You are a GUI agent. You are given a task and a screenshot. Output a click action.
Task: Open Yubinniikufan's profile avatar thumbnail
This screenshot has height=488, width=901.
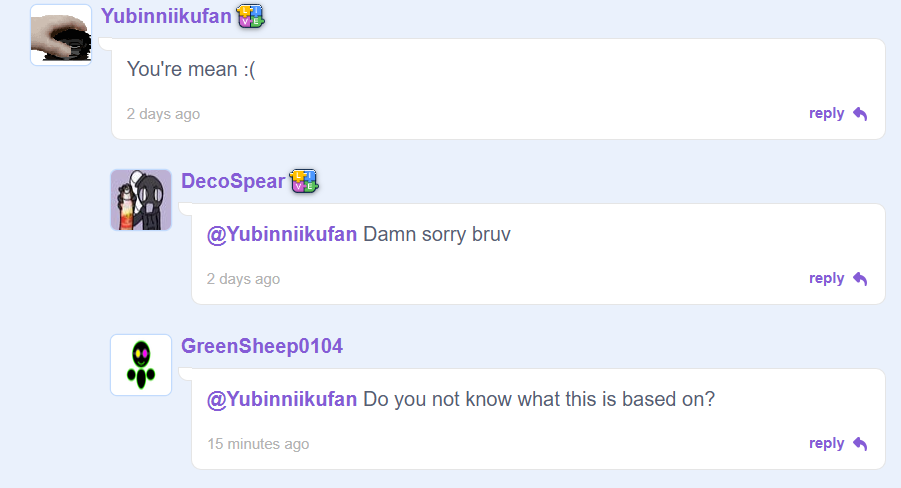[x=61, y=35]
